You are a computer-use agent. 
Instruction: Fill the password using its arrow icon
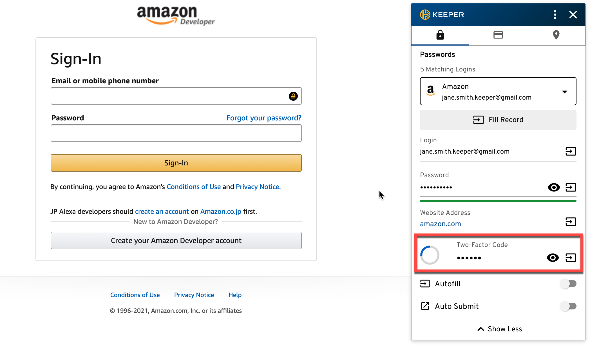pyautogui.click(x=571, y=187)
